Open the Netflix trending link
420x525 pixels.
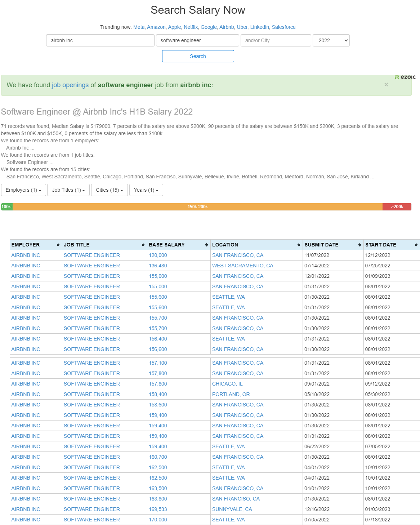pyautogui.click(x=191, y=27)
